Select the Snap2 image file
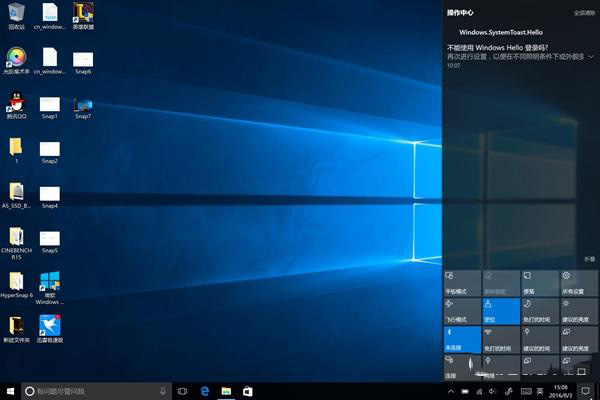Image resolution: width=600 pixels, height=400 pixels. click(x=50, y=152)
